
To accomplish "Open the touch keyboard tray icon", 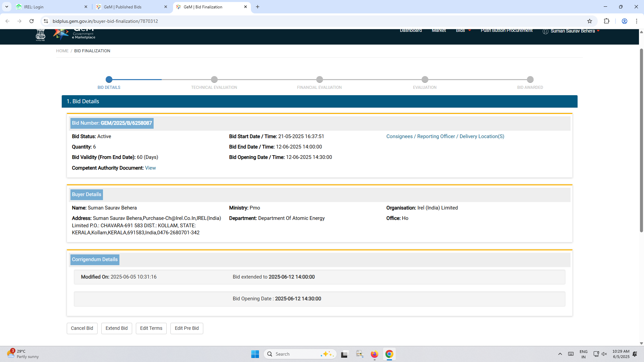I will 571,354.
